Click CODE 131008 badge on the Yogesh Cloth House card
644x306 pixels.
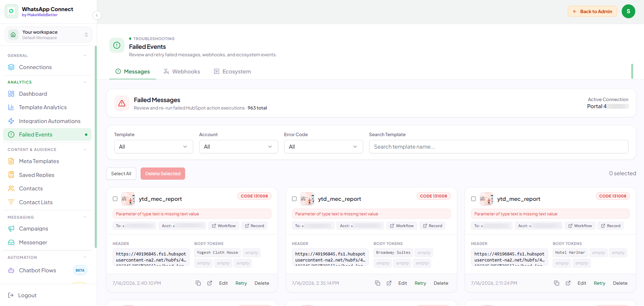[254, 196]
